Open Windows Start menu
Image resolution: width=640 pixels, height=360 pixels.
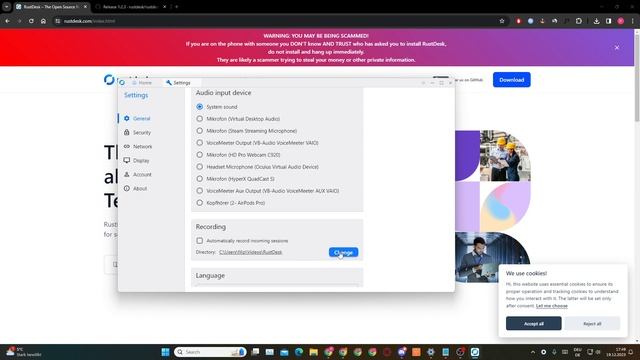(x=165, y=352)
